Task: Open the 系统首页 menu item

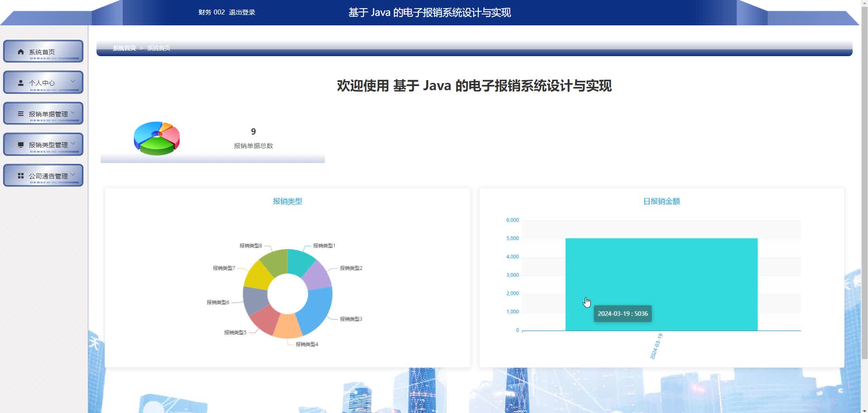Action: tap(42, 52)
